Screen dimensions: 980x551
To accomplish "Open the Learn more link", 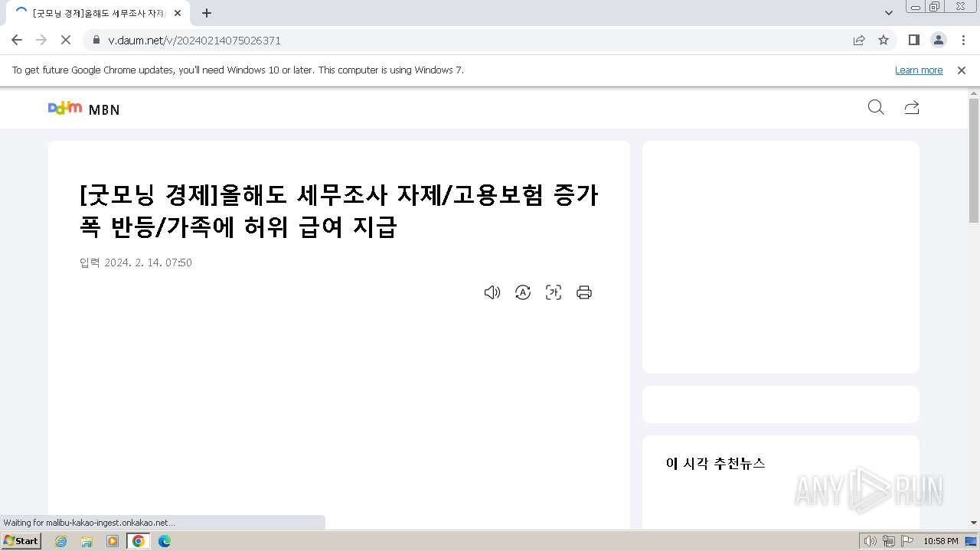I will tap(919, 70).
